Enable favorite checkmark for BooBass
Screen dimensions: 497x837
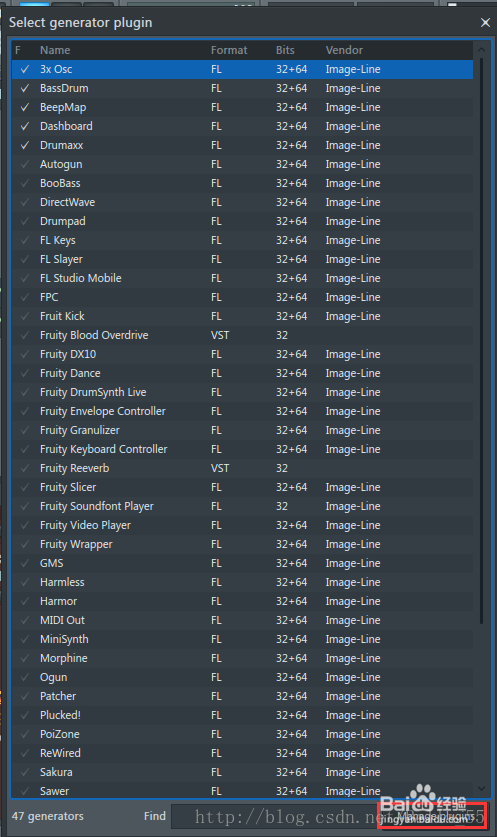pos(25,183)
